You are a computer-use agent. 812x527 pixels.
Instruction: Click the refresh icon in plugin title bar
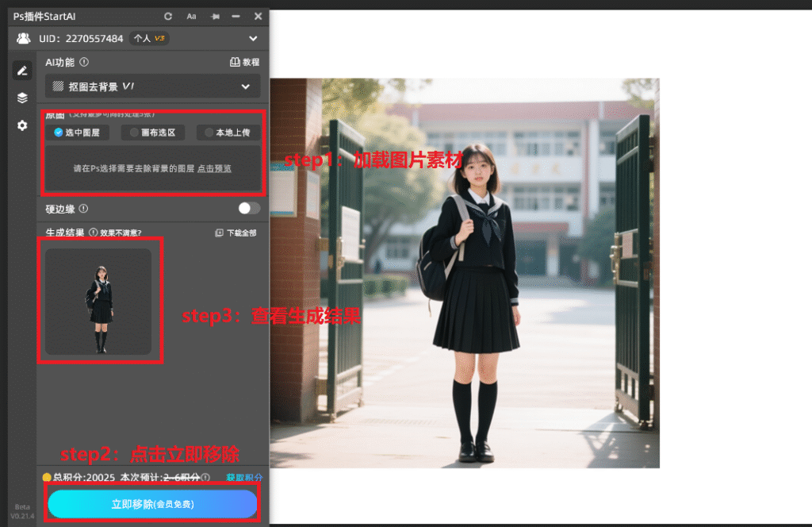click(167, 16)
